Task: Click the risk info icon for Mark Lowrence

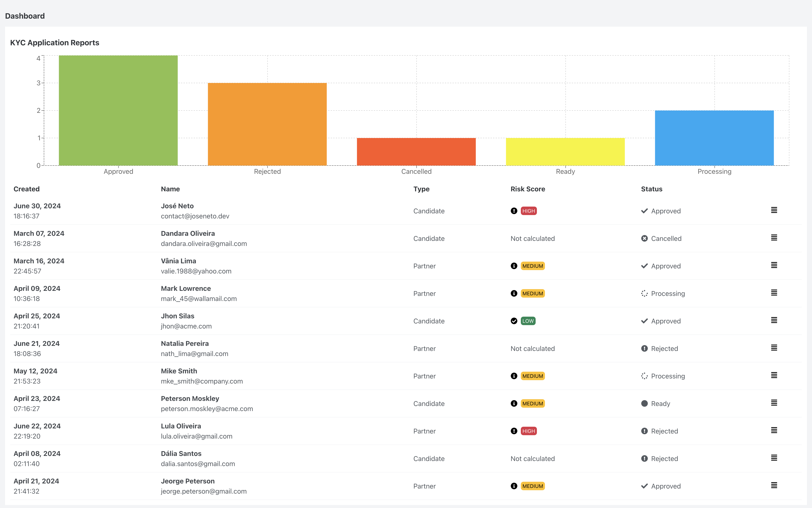Action: click(514, 294)
